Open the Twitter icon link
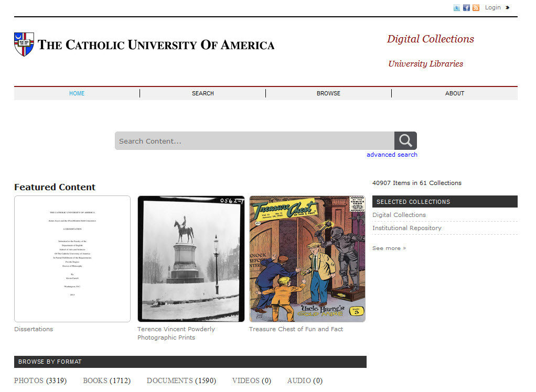The height and width of the screenshot is (392, 536). [457, 7]
